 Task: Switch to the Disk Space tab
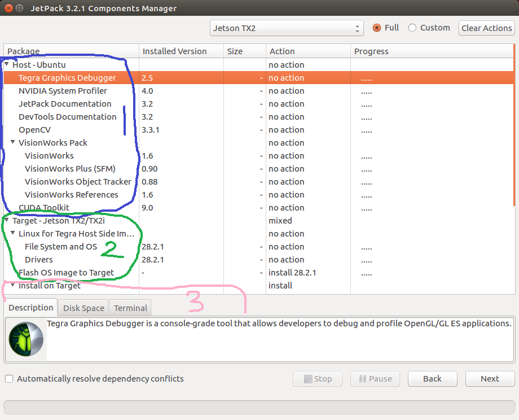[x=83, y=308]
